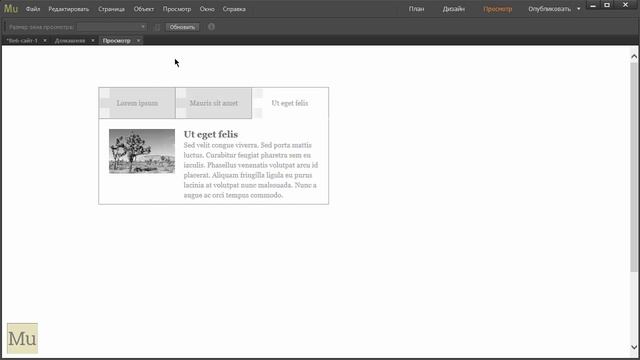The height and width of the screenshot is (360, 640).
Task: Expand the Опубликовать dropdown arrow
Action: click(578, 9)
